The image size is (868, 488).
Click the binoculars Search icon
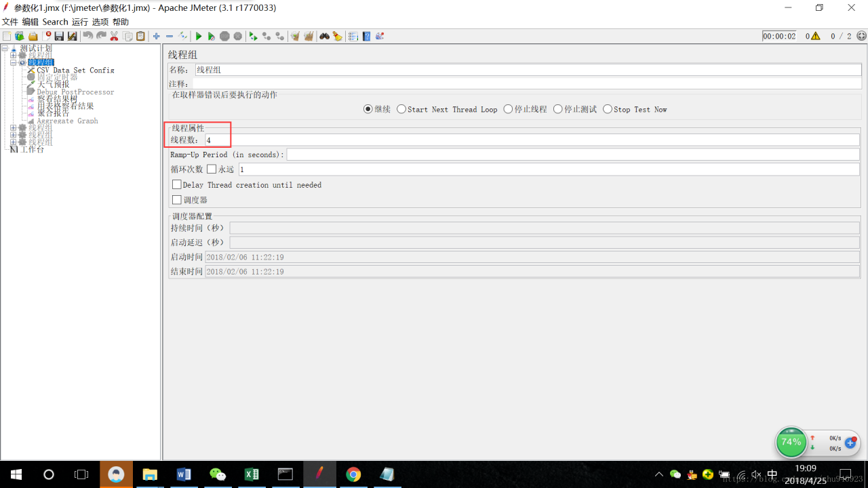(x=324, y=36)
